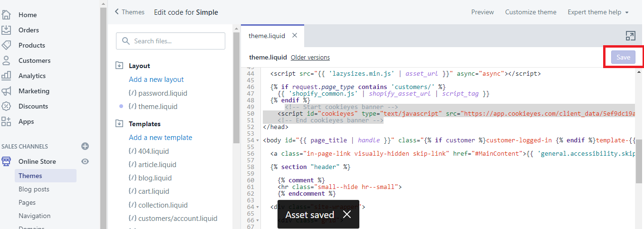
Task: Open the Apps page
Action: [x=26, y=121]
